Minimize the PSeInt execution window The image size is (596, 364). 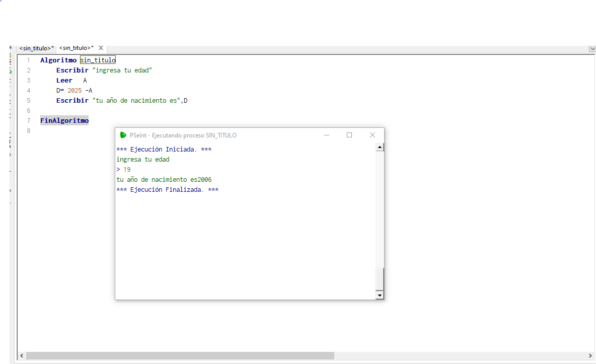(327, 135)
